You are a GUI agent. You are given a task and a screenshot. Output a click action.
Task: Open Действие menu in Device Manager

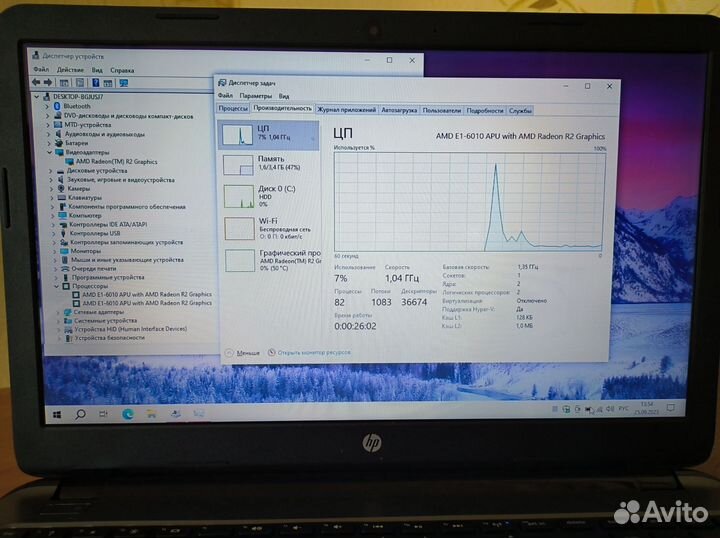point(70,70)
